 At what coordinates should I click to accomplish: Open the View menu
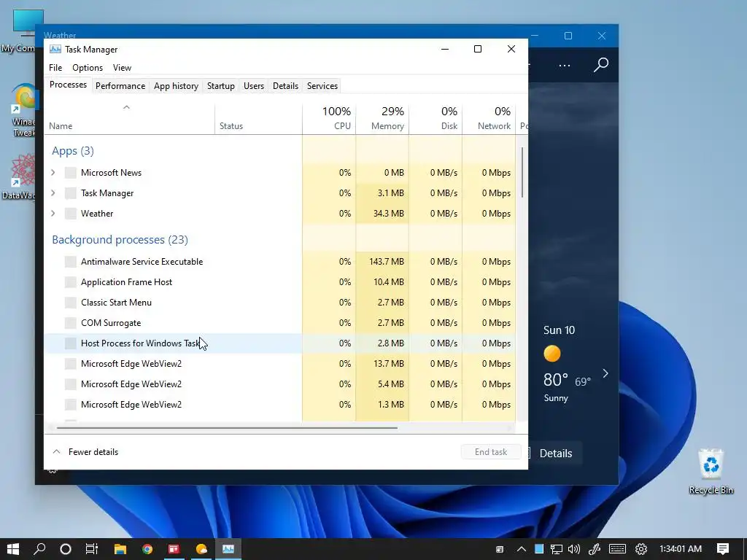tap(122, 68)
